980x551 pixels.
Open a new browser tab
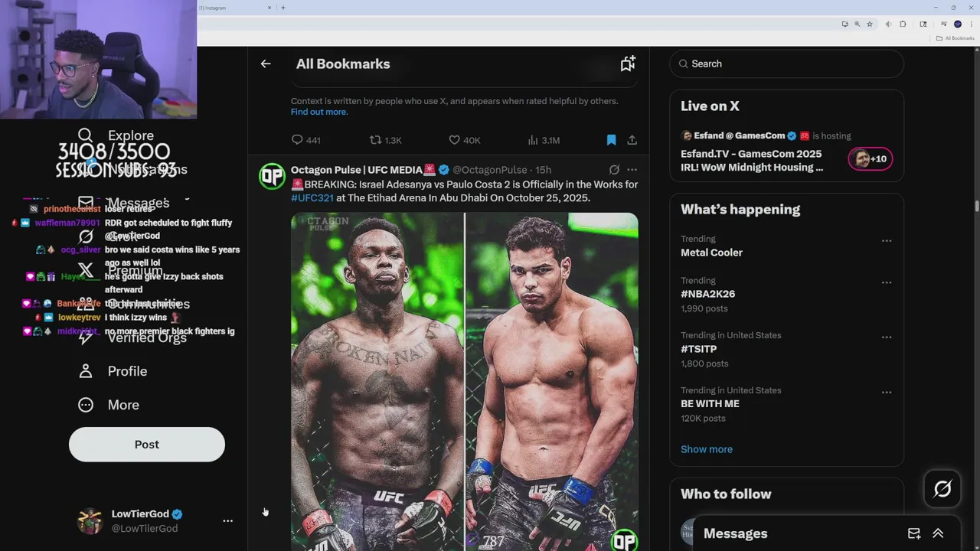coord(283,8)
